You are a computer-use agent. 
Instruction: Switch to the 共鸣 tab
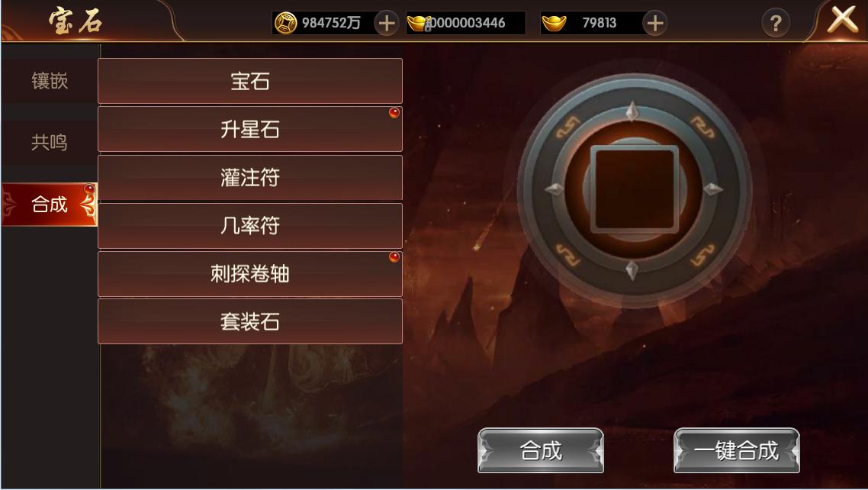[x=50, y=142]
